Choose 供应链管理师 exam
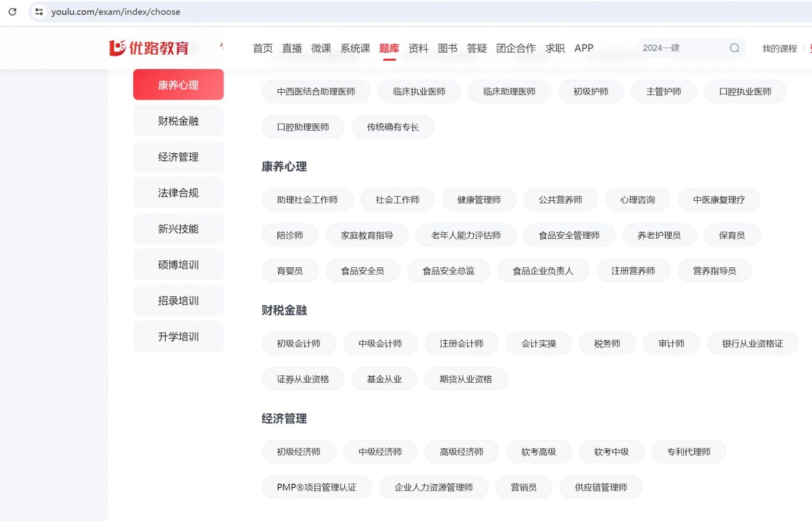Viewport: 812px width, 521px height. 601,487
